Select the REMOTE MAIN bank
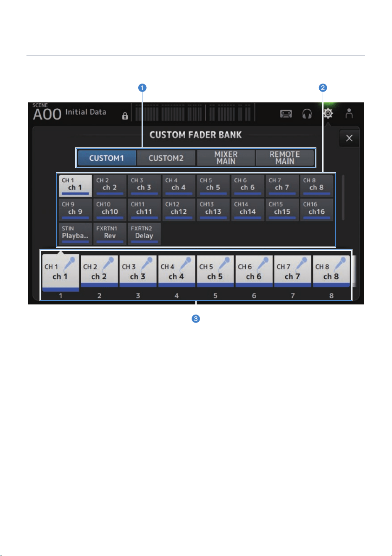Image resolution: width=392 pixels, height=556 pixels. click(x=285, y=158)
